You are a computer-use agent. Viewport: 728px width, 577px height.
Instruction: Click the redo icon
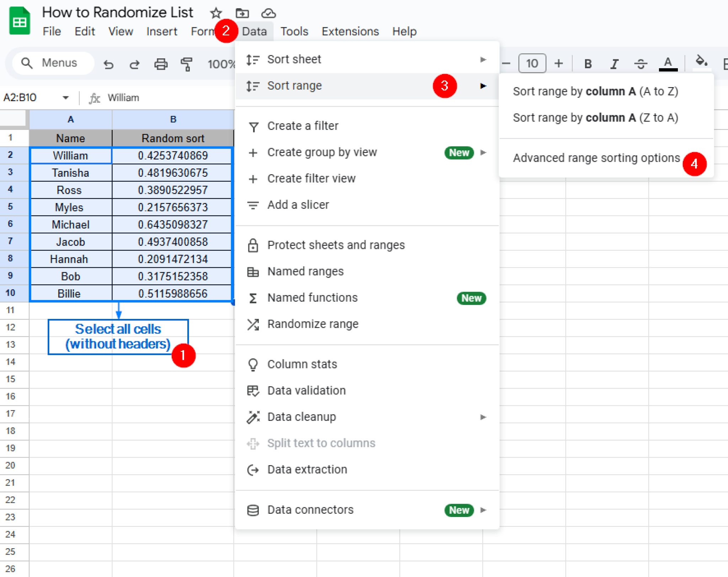[x=134, y=64]
